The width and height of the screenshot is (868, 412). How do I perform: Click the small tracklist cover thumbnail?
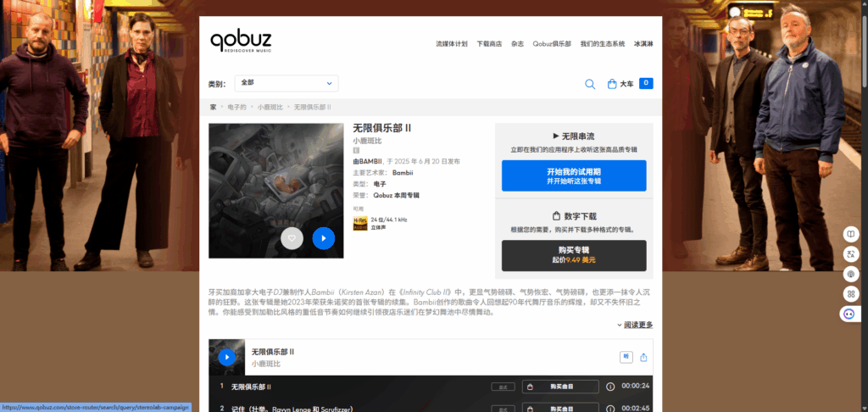coord(227,357)
